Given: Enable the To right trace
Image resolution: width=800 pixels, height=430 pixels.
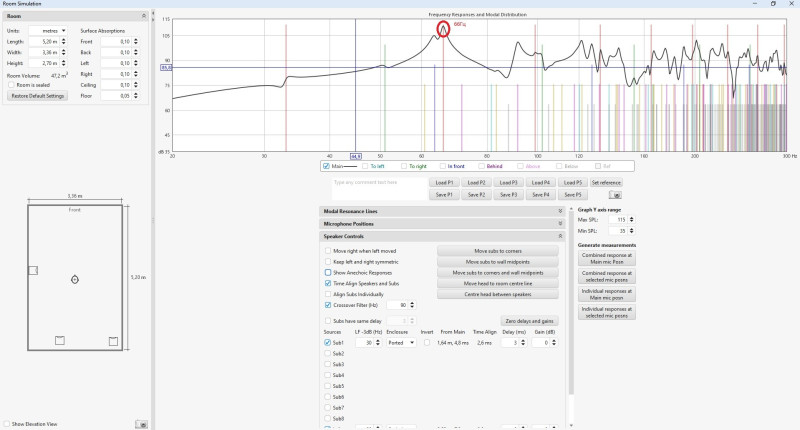Looking at the screenshot, I should tap(404, 166).
